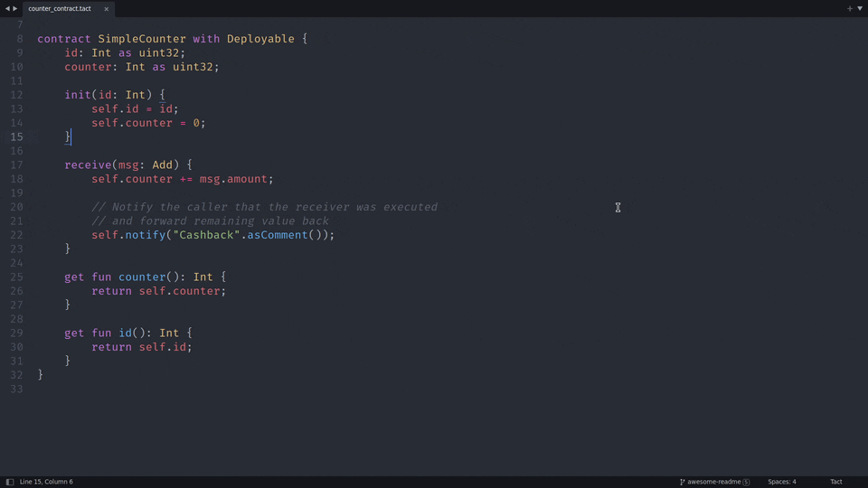Click id() getter function name

125,333
